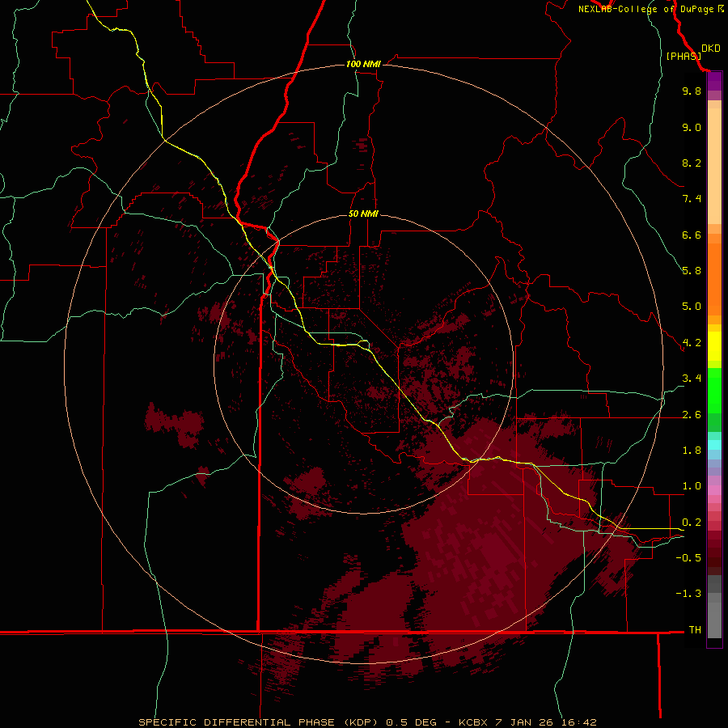Viewport: 728px width, 728px height.
Task: Pick the large peach band on color scale
Action: pyautogui.click(x=714, y=166)
